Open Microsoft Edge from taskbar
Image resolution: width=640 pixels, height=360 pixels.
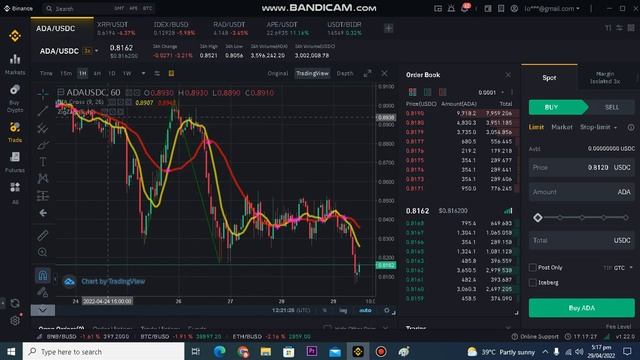click(220, 351)
